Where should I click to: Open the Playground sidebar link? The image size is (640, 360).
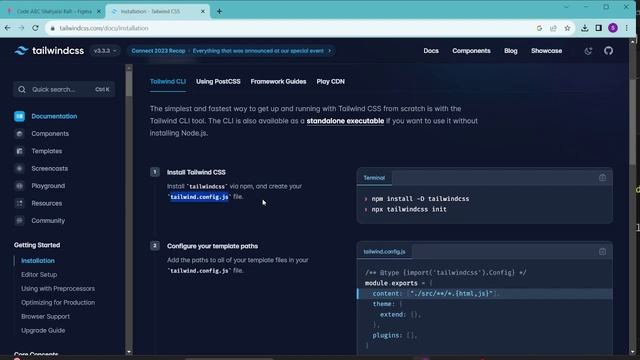48,186
